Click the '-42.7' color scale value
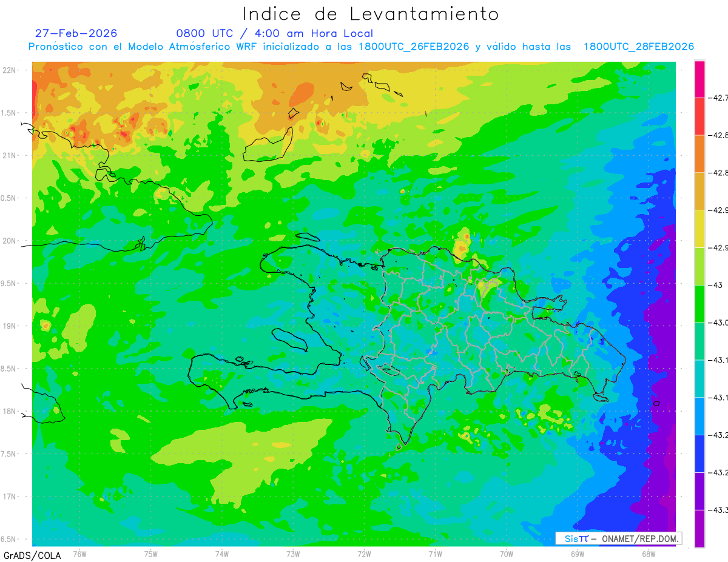728x562 pixels. pyautogui.click(x=718, y=98)
